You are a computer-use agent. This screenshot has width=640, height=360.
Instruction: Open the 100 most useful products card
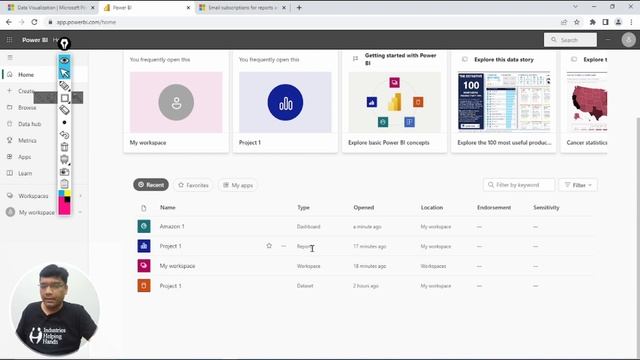point(504,102)
